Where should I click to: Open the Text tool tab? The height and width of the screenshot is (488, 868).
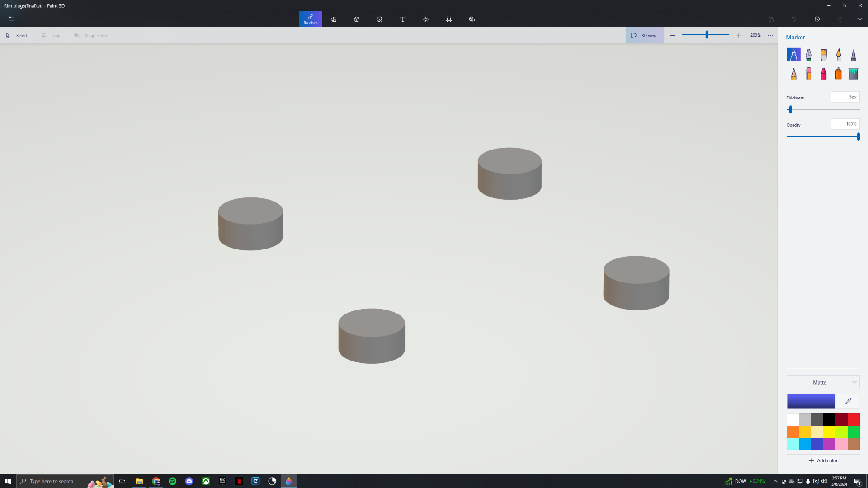[x=403, y=19]
